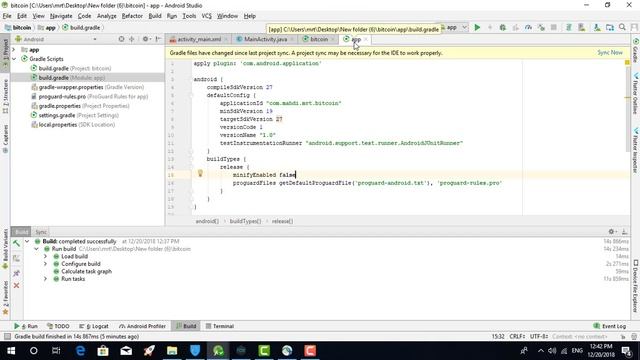Open Project Structure toolbar icon

tap(610, 27)
